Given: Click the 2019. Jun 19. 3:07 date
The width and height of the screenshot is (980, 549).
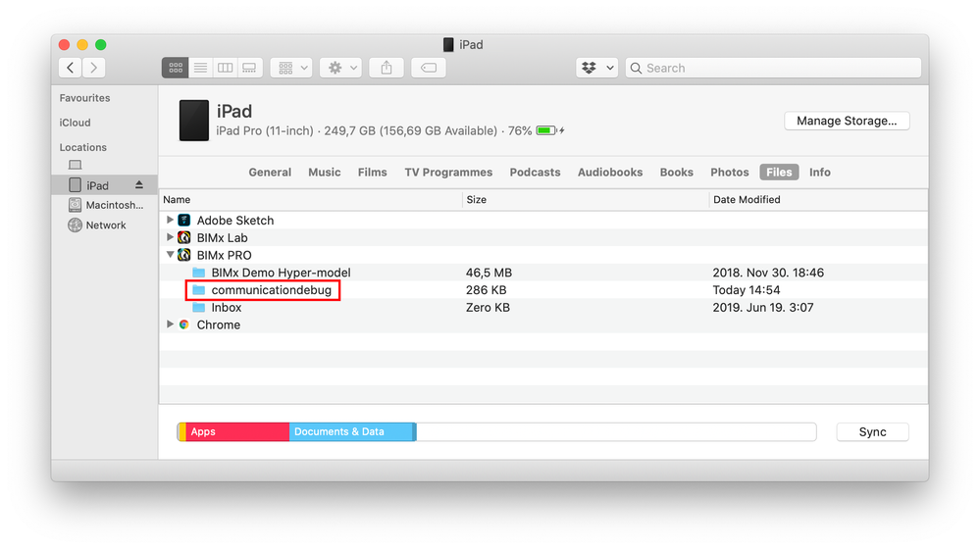Looking at the screenshot, I should click(x=763, y=307).
